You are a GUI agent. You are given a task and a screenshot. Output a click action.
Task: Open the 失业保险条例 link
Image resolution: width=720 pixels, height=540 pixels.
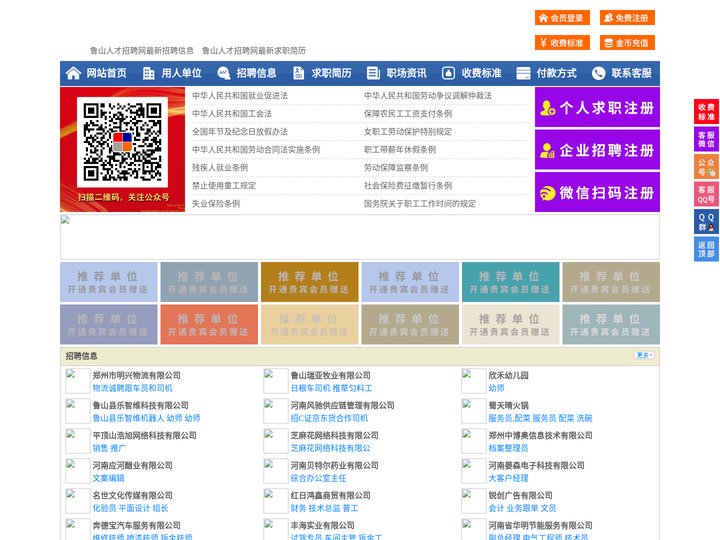point(216,203)
